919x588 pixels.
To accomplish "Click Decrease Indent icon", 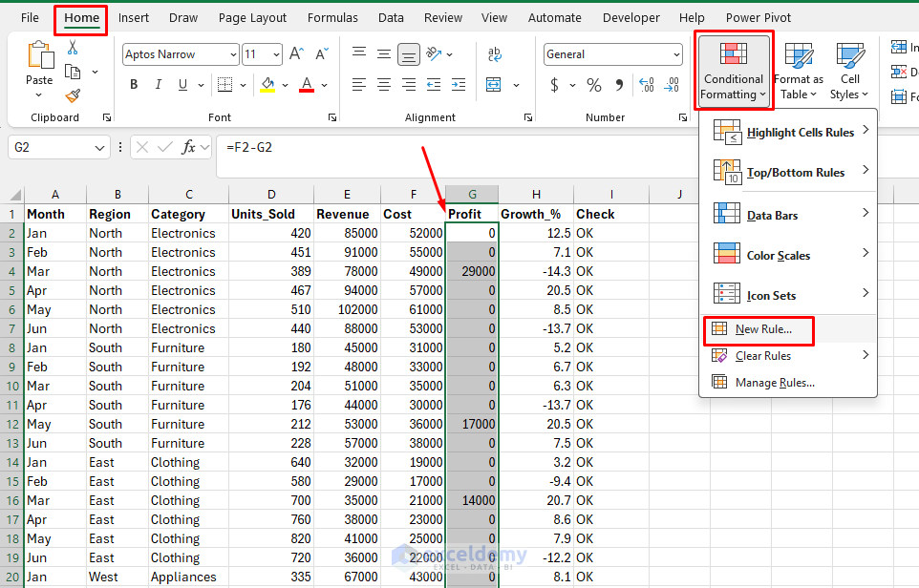I will (434, 85).
